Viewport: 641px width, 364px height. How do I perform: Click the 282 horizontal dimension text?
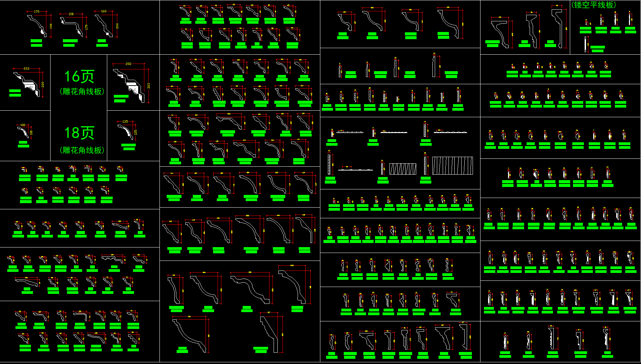pyautogui.click(x=129, y=64)
